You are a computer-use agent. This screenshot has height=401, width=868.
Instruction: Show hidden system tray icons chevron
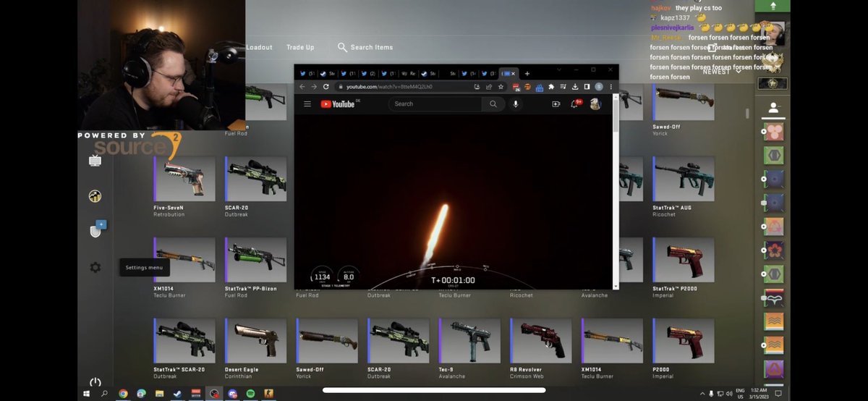(702, 394)
